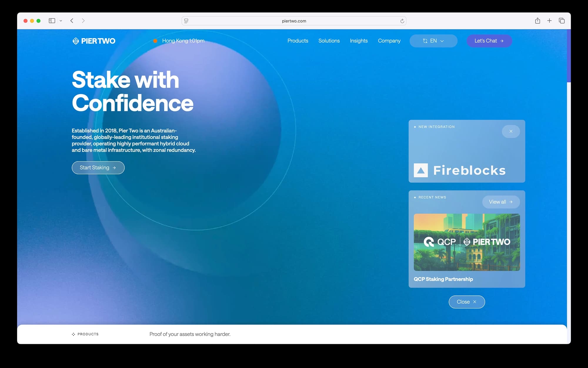This screenshot has width=588, height=368.
Task: Click the Safari share icon
Action: click(x=537, y=21)
